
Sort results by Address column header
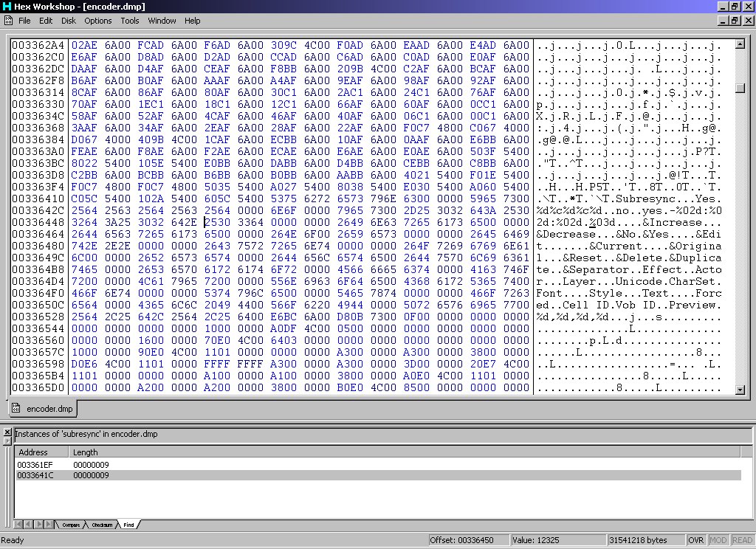tap(42, 452)
